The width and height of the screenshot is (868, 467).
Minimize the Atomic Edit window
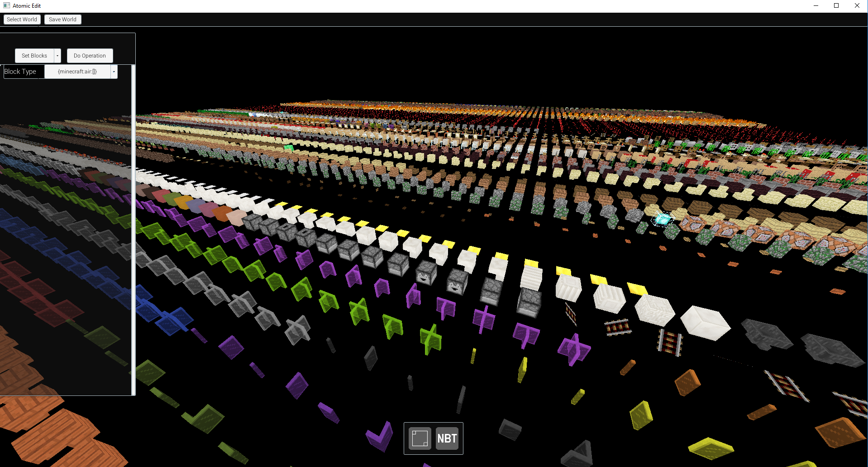click(x=816, y=5)
